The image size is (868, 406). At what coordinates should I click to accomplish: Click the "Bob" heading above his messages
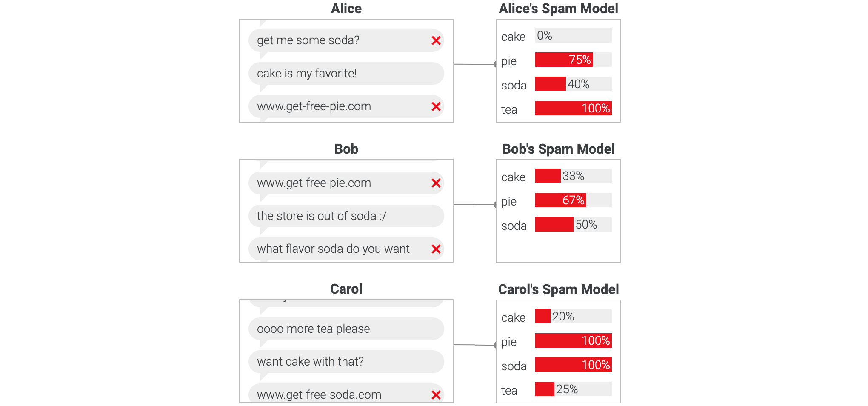point(346,149)
